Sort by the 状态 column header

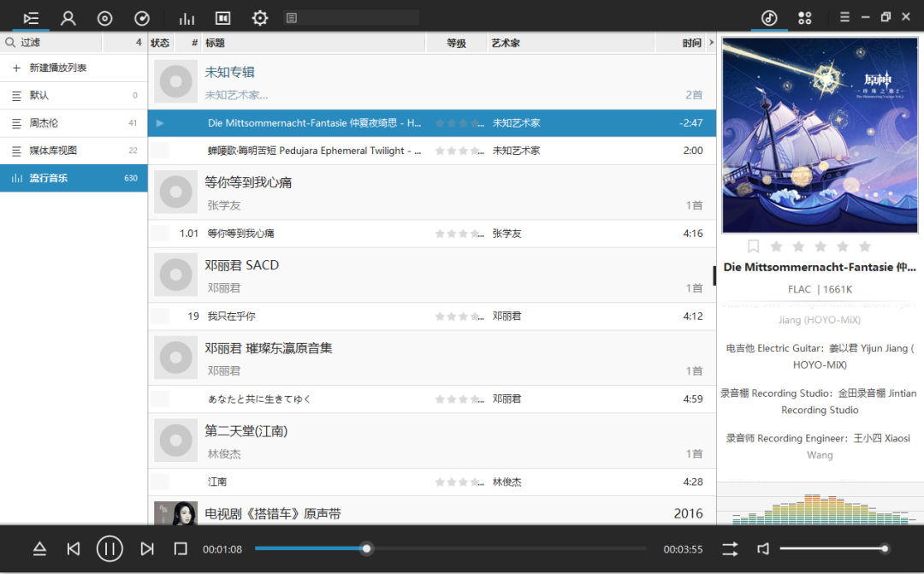click(160, 43)
